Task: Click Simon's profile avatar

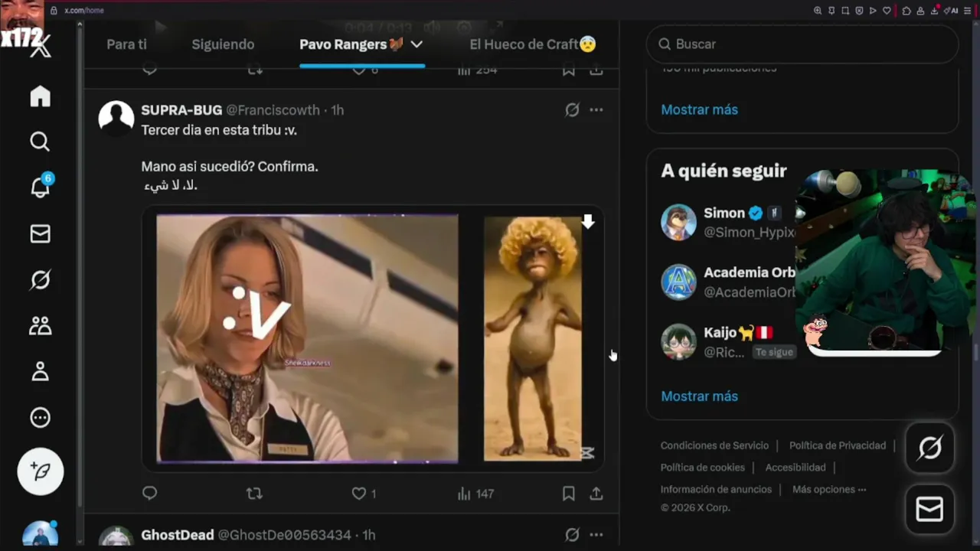Action: point(678,222)
